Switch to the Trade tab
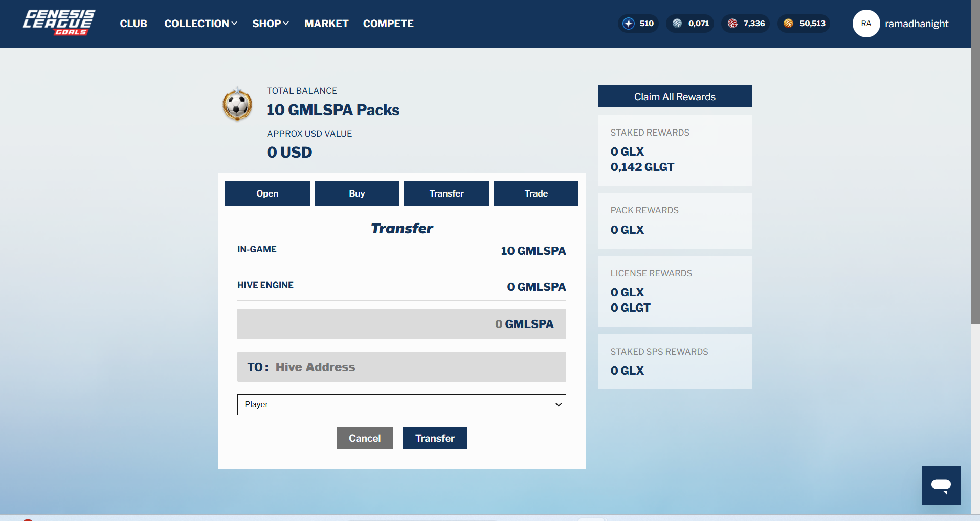 [536, 193]
